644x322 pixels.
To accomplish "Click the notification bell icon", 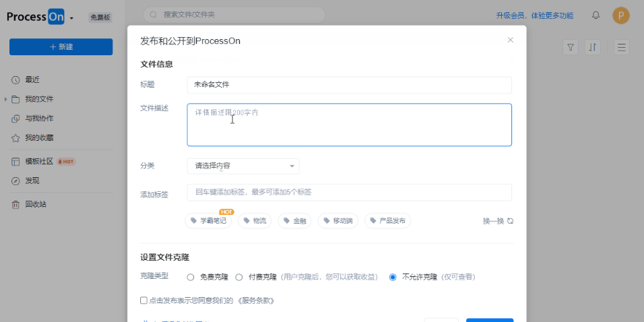I will point(595,15).
